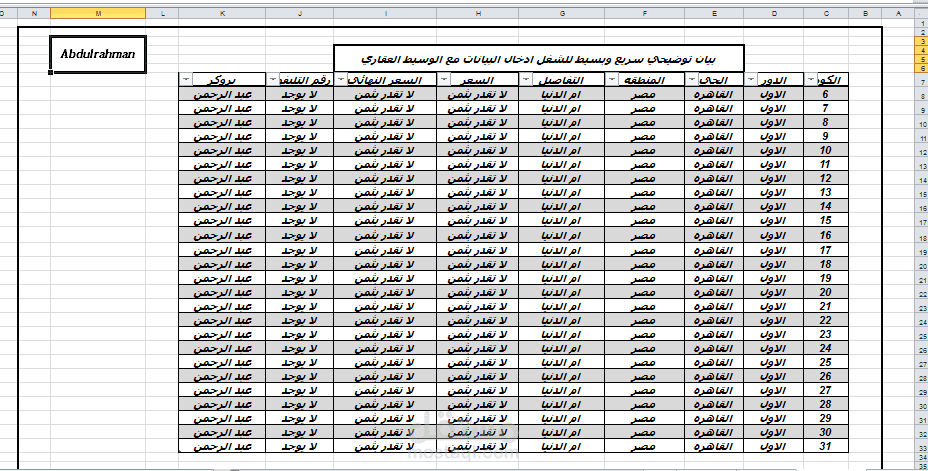This screenshot has width=928, height=471.
Task: Select row 7 header
Action: pos(922,82)
